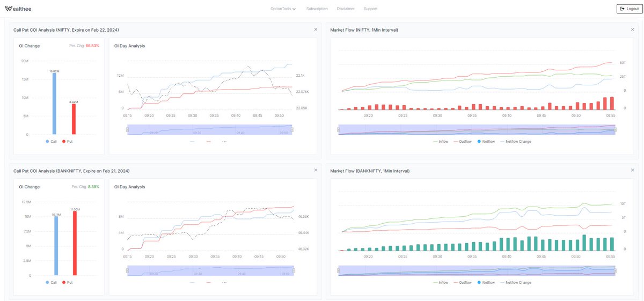Toggle Netflow Change series in NIFTY Market Flow
The height and width of the screenshot is (301, 644).
pos(516,141)
